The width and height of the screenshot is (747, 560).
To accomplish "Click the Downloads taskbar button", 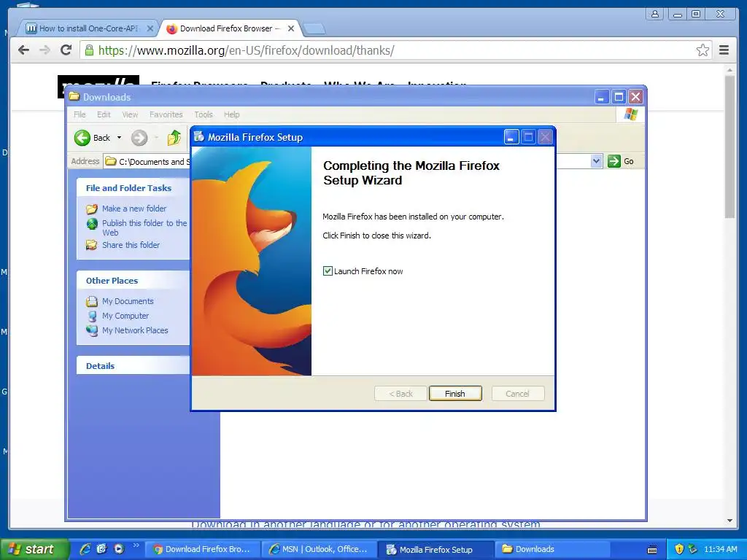I will [x=552, y=550].
